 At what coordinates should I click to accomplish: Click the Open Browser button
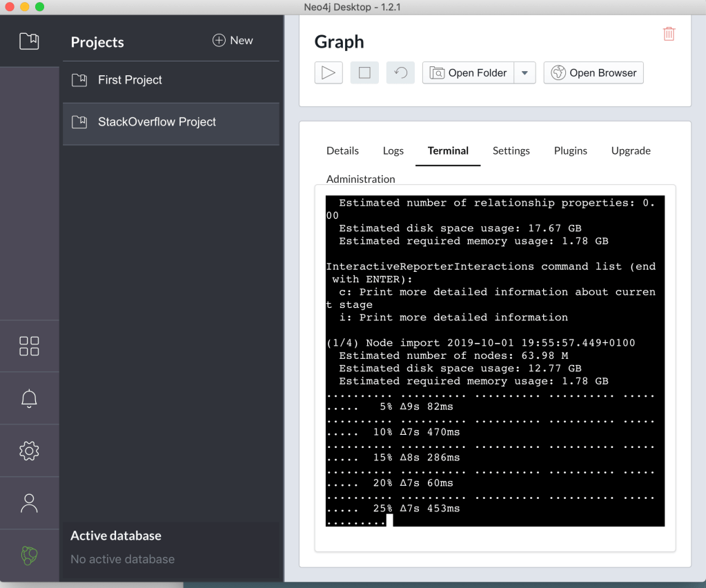[594, 72]
